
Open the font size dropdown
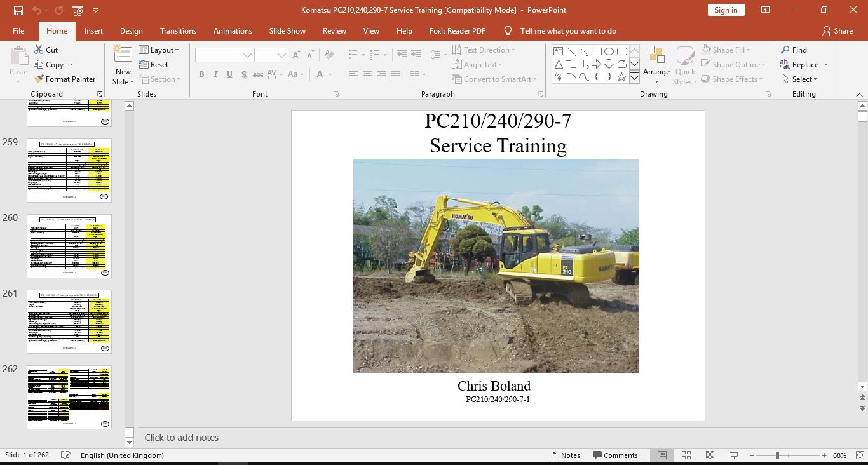(282, 56)
